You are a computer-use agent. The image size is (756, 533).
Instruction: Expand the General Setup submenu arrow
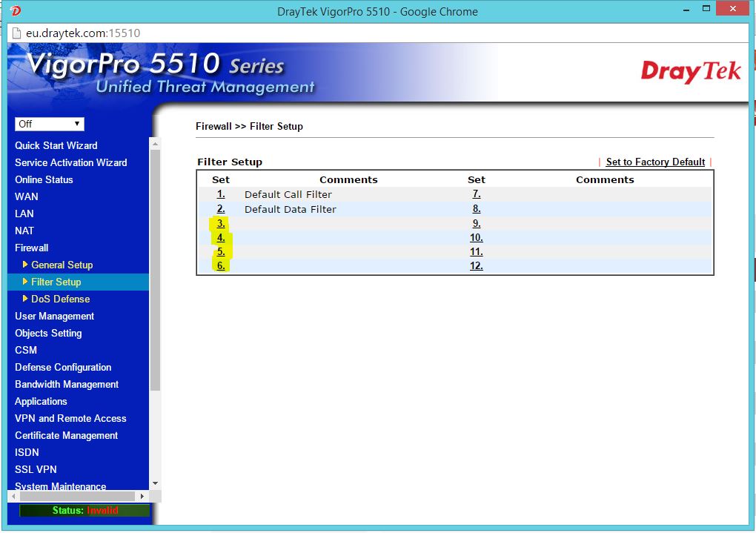(x=25, y=265)
